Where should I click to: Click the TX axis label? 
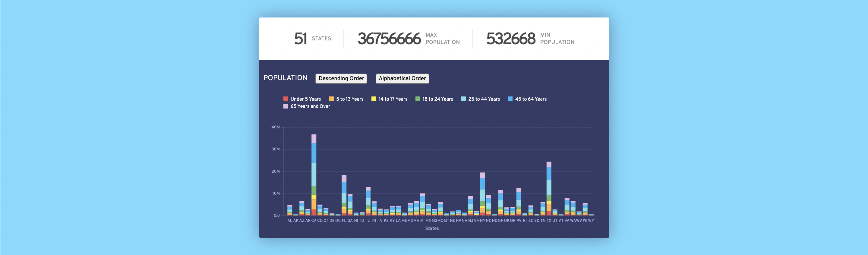[x=549, y=221]
